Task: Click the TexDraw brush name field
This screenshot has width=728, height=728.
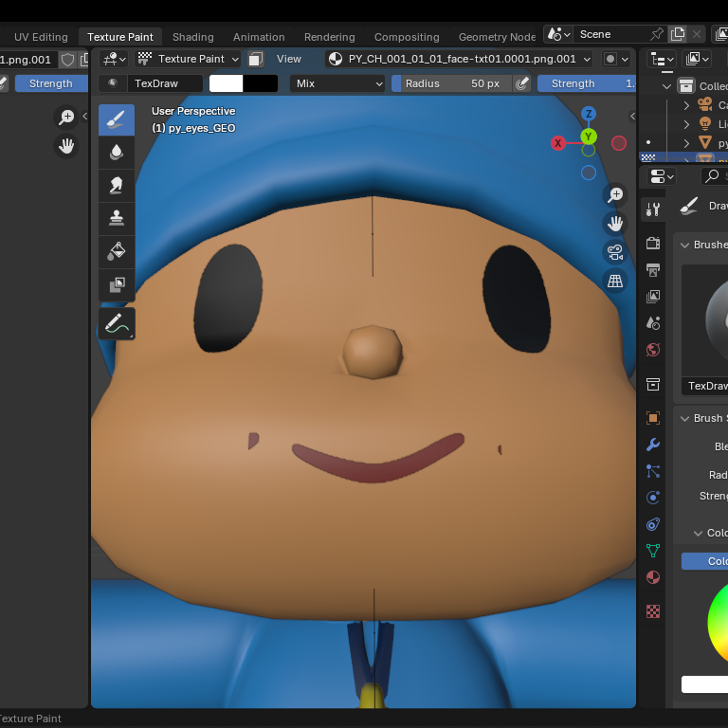Action: pos(165,83)
